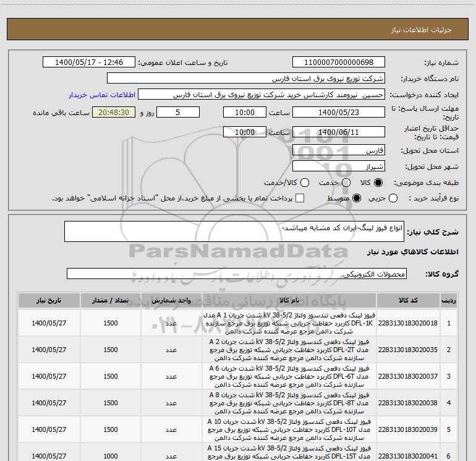This screenshot has height=461, width=476.
Task: Choose متوسط purchase process radio
Action: click(357, 198)
